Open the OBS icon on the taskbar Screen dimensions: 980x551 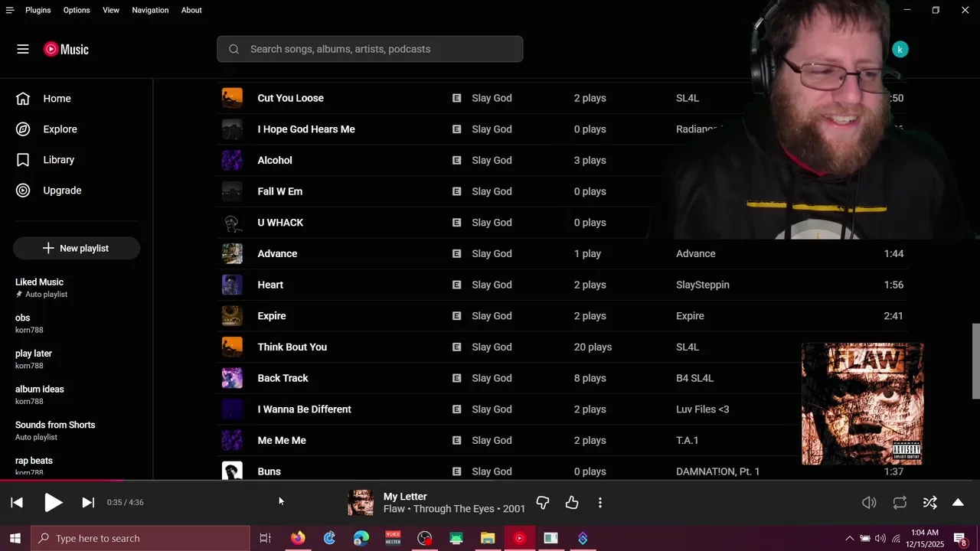point(425,538)
